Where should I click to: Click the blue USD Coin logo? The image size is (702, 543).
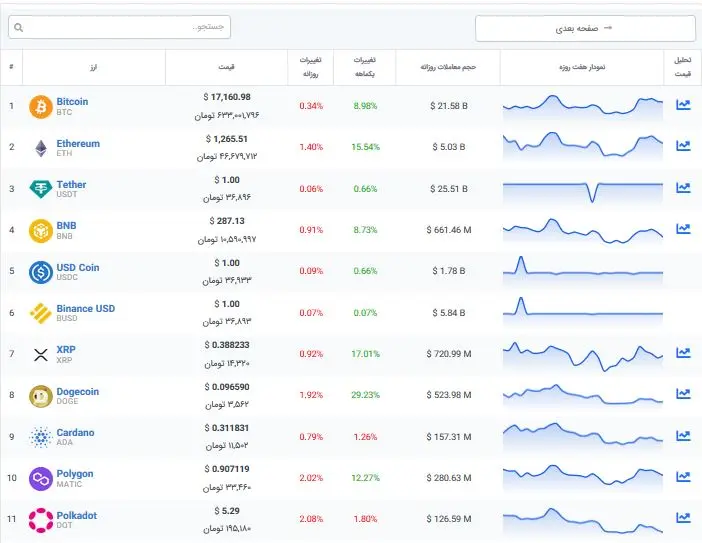coord(41,272)
